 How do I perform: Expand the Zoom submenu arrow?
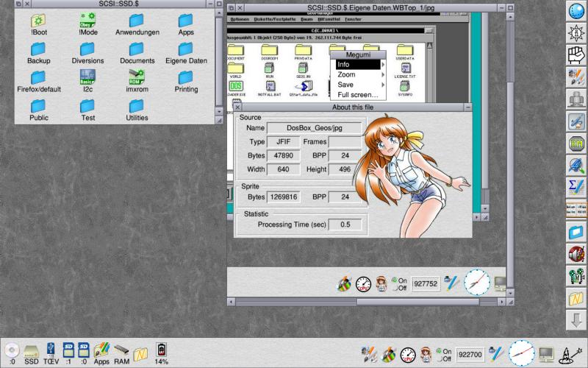[x=383, y=75]
